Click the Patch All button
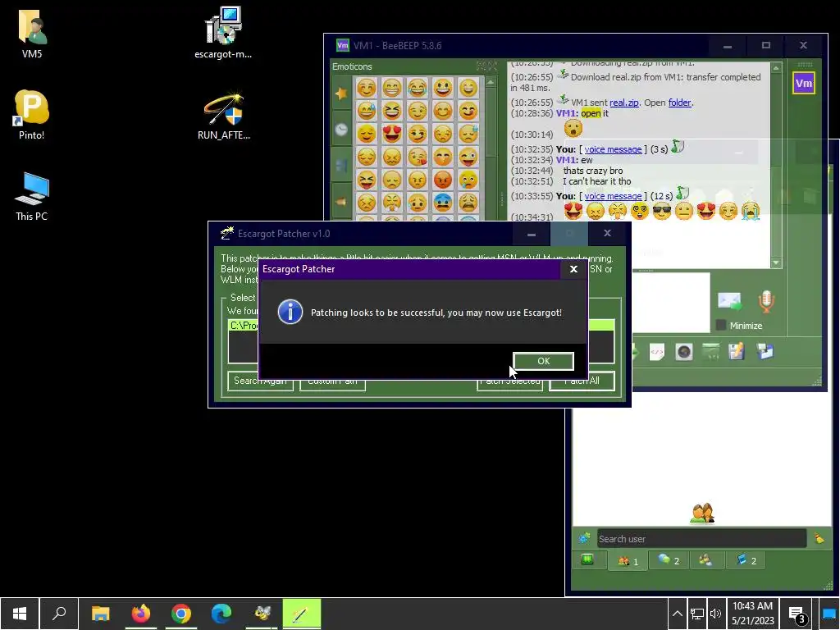840x630 pixels. pyautogui.click(x=582, y=381)
